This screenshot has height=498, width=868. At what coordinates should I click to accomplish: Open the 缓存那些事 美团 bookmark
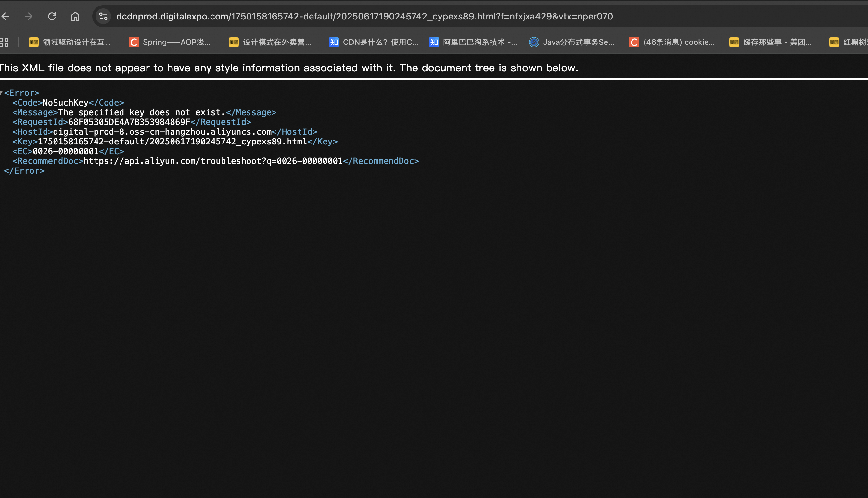pos(771,42)
